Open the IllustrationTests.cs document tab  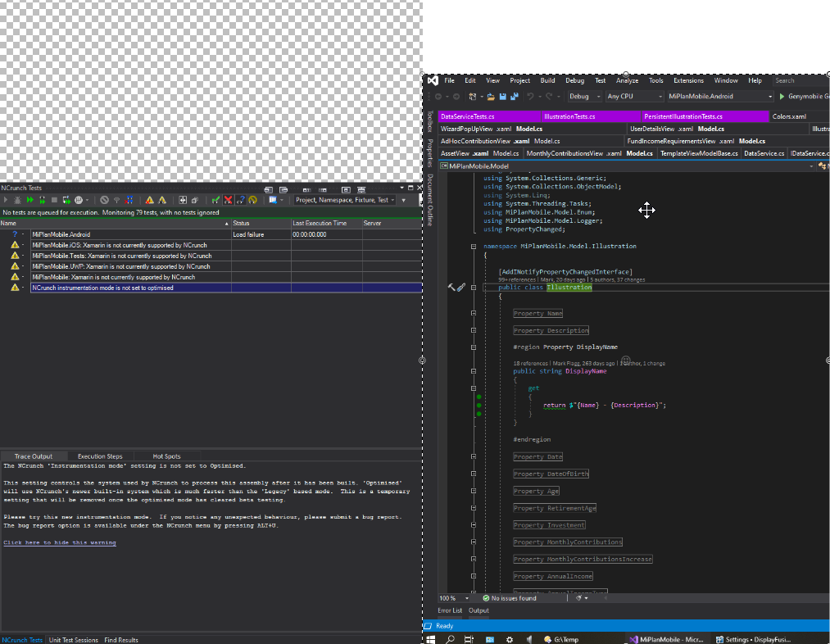pos(569,117)
